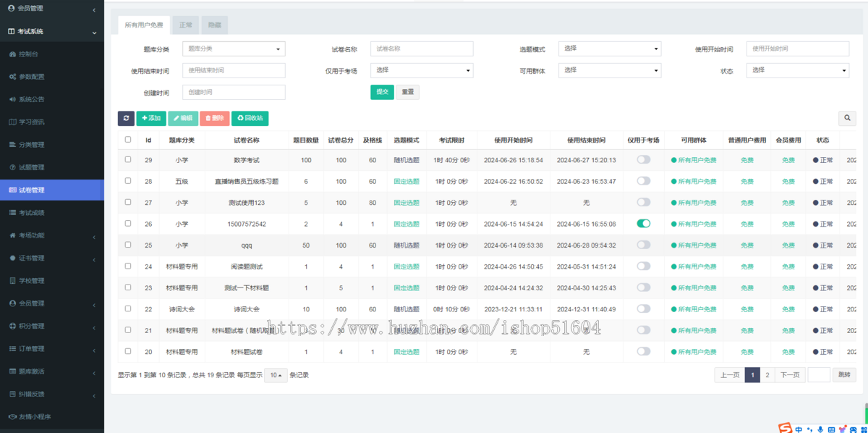Image resolution: width=868 pixels, height=433 pixels.
Task: Enable 仅用于考场 switch for 诗词大会 row
Action: pyautogui.click(x=643, y=309)
